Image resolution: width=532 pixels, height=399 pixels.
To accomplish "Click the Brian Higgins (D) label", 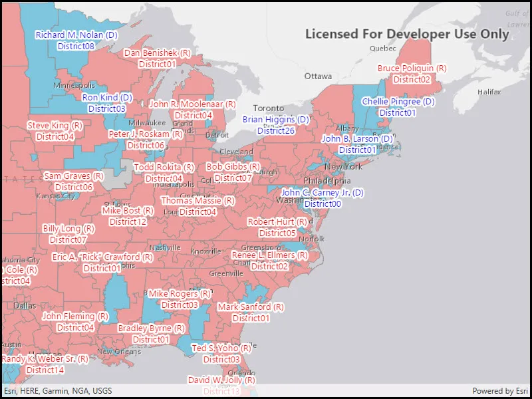I will [275, 125].
